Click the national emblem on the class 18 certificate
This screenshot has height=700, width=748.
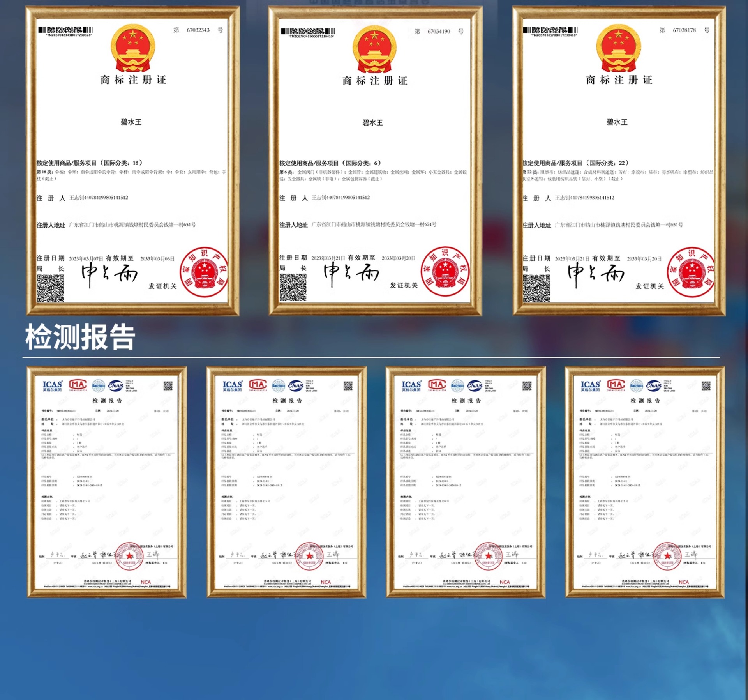coord(133,48)
